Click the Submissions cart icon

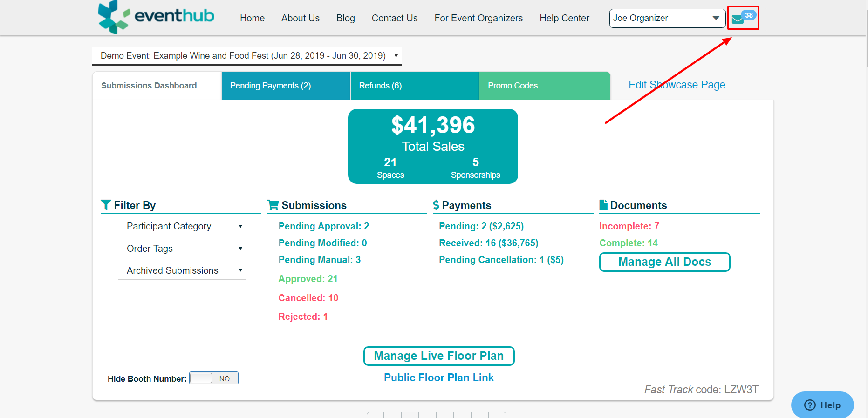pyautogui.click(x=273, y=205)
